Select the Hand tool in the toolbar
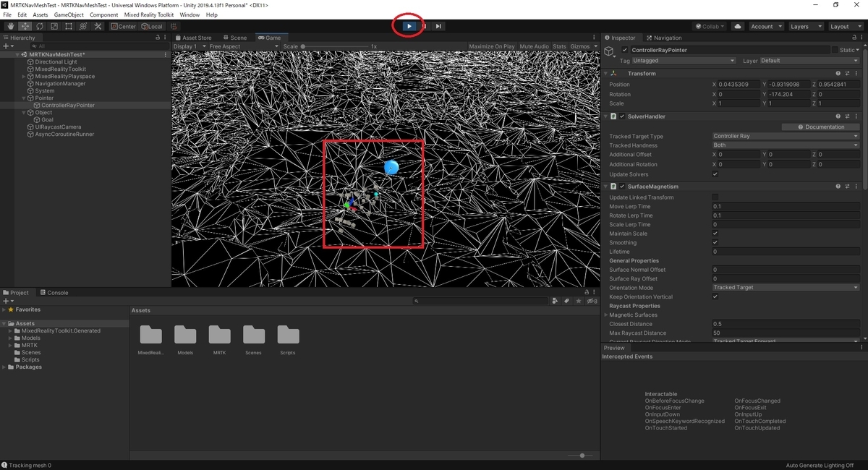 pos(11,26)
